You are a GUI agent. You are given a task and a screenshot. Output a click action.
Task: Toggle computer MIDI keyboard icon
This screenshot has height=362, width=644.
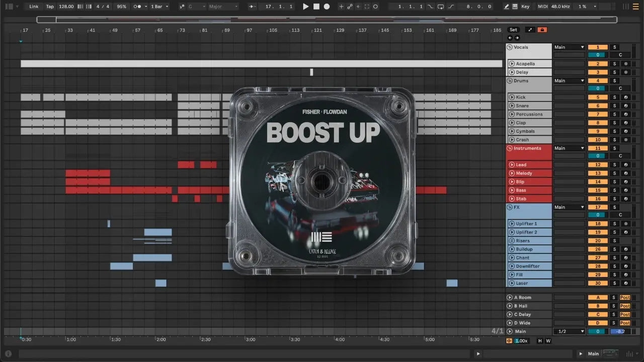(515, 7)
